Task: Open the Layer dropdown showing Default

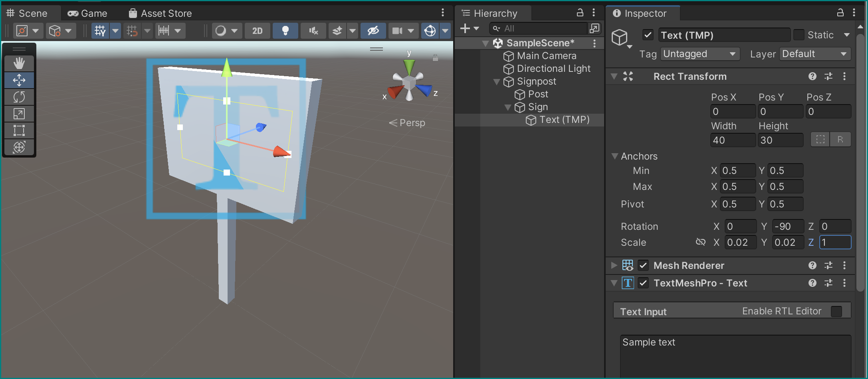Action: pyautogui.click(x=814, y=54)
